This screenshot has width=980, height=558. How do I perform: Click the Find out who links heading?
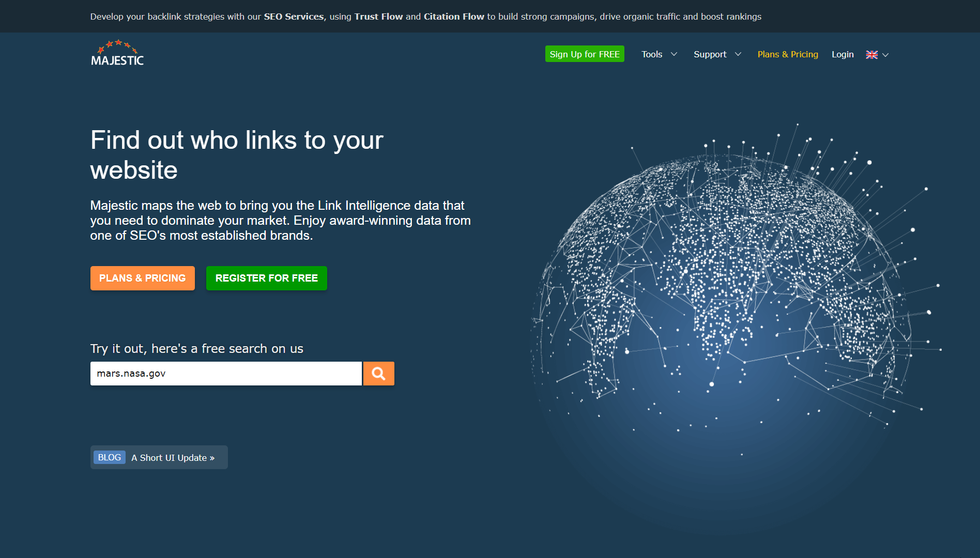[237, 155]
